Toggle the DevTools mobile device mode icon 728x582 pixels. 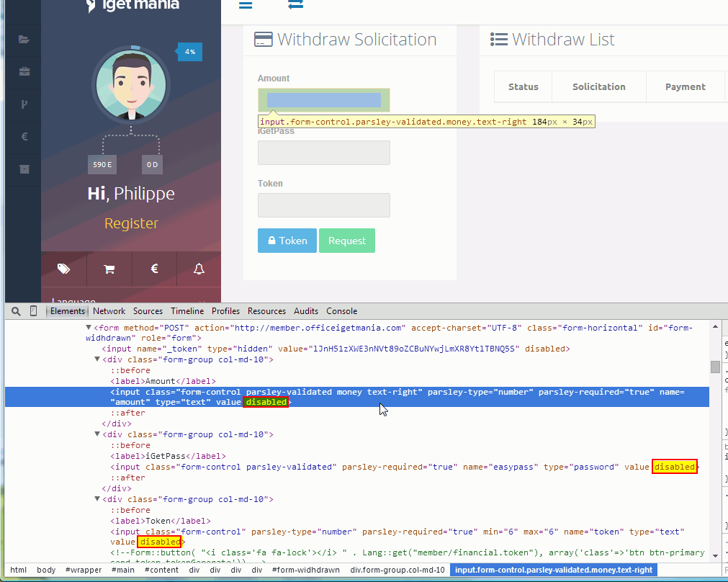tap(33, 311)
